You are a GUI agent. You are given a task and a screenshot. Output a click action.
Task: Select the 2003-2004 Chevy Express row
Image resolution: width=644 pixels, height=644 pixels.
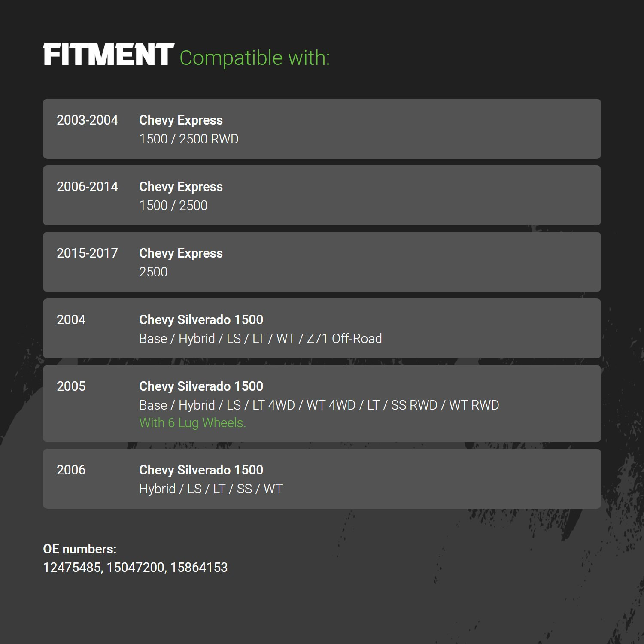click(x=322, y=129)
